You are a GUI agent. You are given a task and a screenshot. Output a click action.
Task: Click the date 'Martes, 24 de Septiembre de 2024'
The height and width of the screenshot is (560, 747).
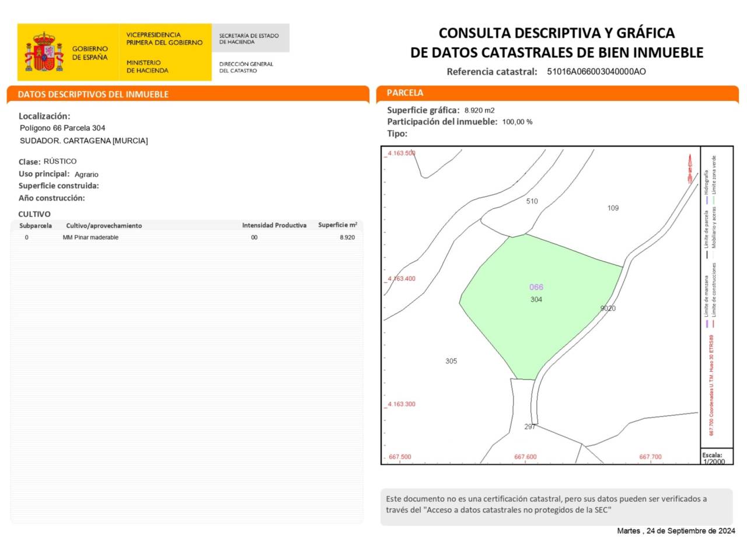[x=676, y=531]
